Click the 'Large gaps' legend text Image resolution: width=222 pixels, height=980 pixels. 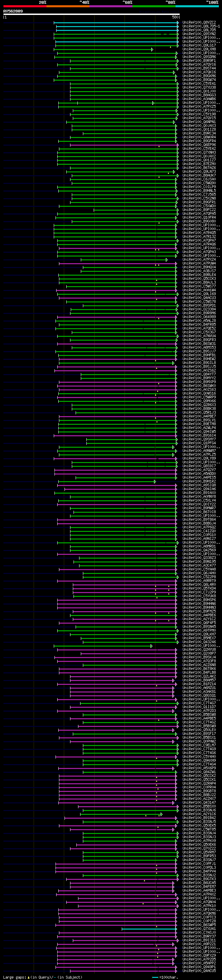[x=15, y=977]
